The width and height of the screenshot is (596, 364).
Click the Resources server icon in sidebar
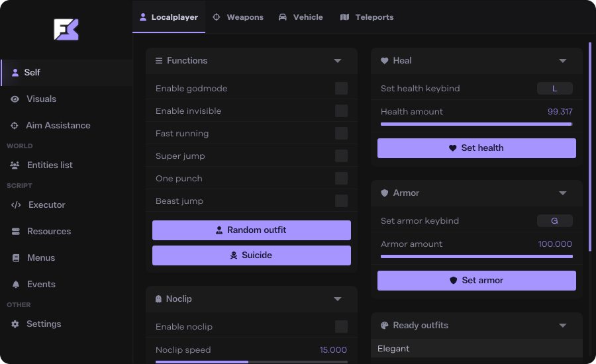point(15,232)
